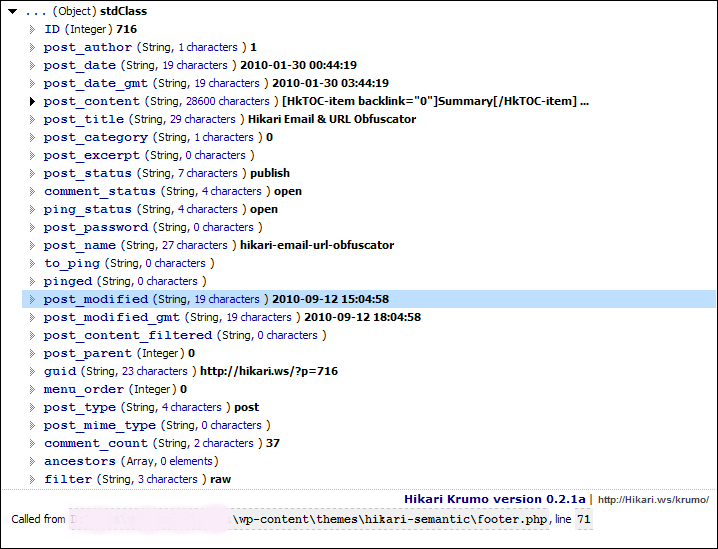Select the post_excerpt property name
Viewport: 718px width, 549px height.
(92, 156)
